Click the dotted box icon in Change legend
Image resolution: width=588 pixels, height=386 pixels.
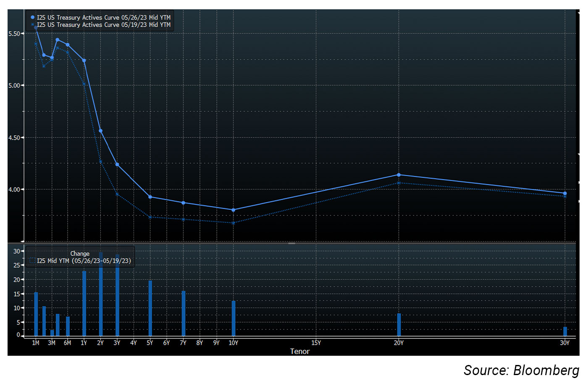(x=32, y=261)
